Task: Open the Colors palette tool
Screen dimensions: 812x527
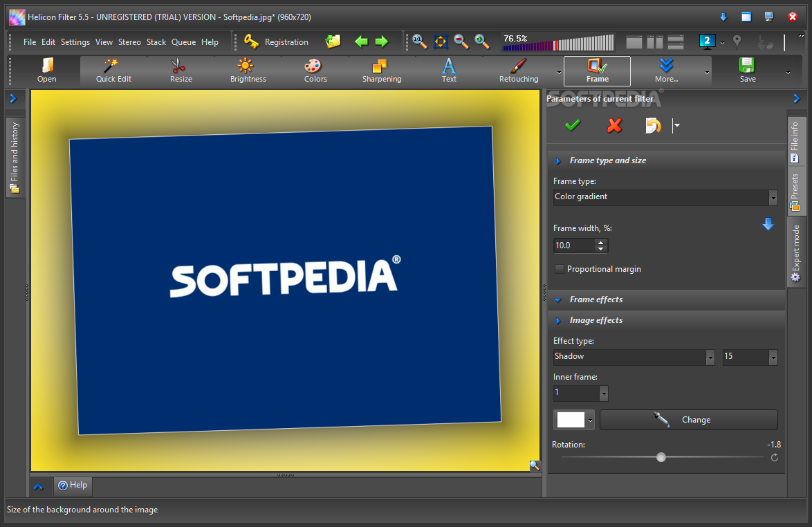Action: (315, 71)
